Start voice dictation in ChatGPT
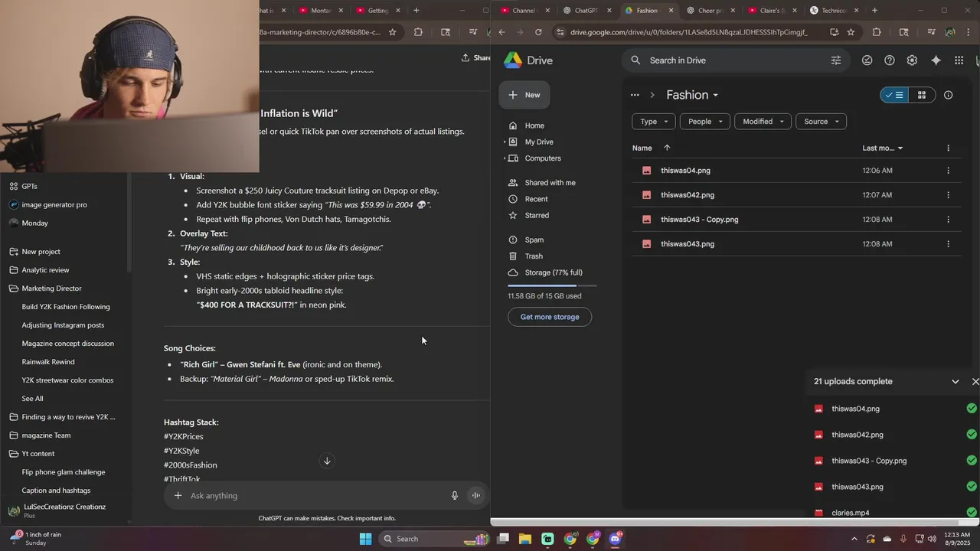 [454, 496]
